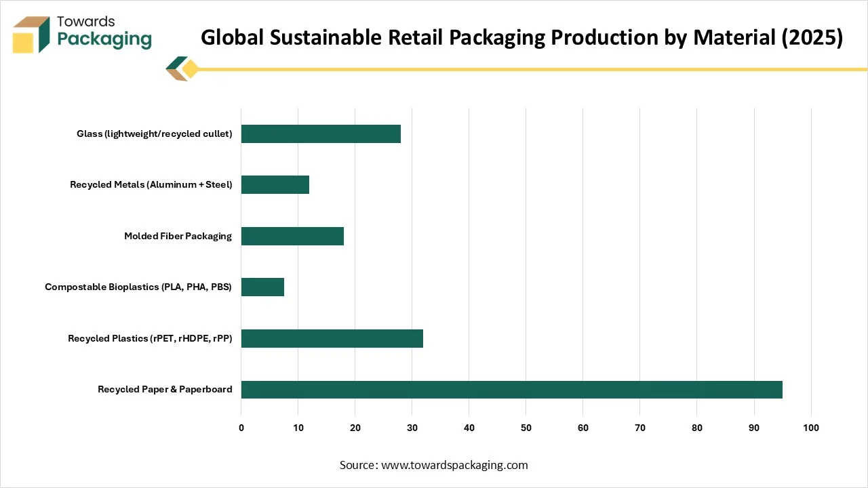The image size is (868, 488).
Task: Select the Recycled Paper & Paperboard label
Action: [165, 389]
